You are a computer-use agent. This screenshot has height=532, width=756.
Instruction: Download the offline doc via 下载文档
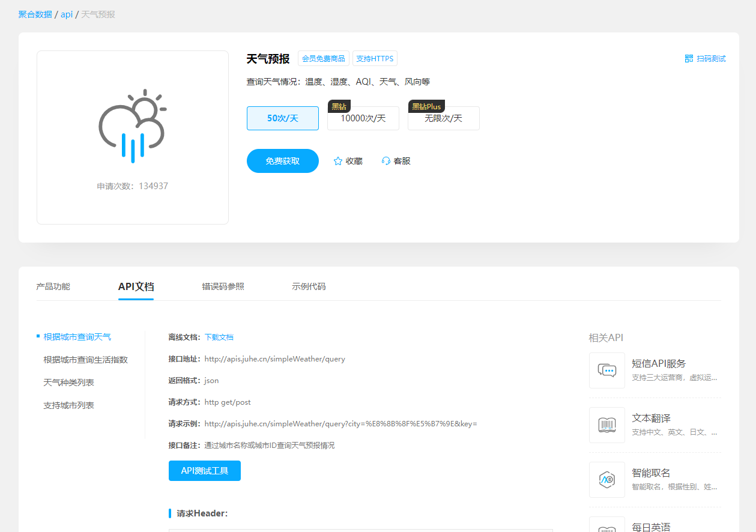(x=219, y=337)
